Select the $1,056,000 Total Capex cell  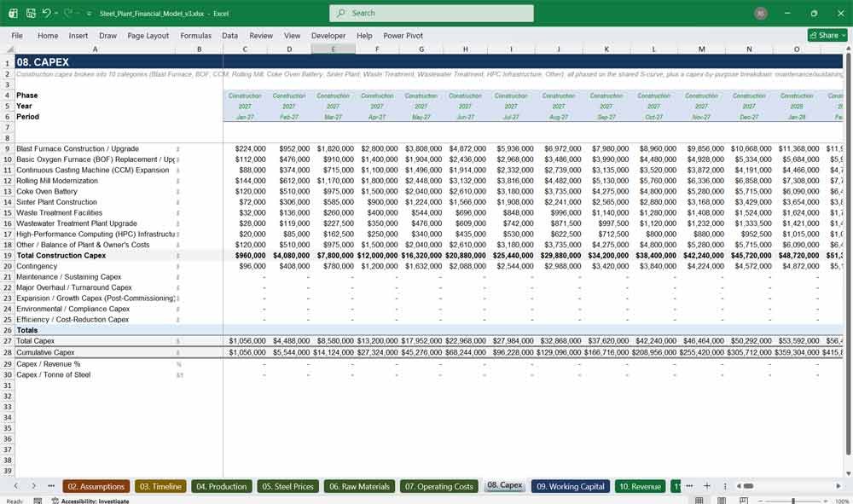(x=246, y=341)
